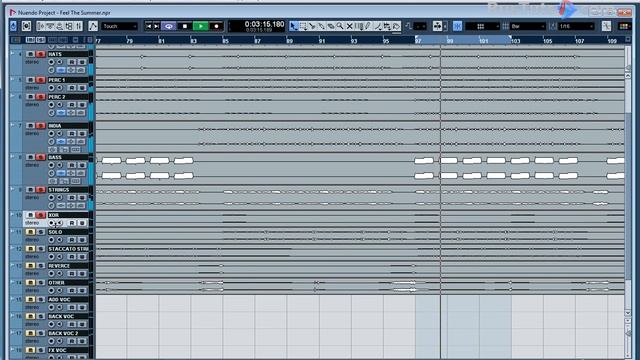Enable Read automation on BASS track
The image size is (640, 360).
click(72, 165)
